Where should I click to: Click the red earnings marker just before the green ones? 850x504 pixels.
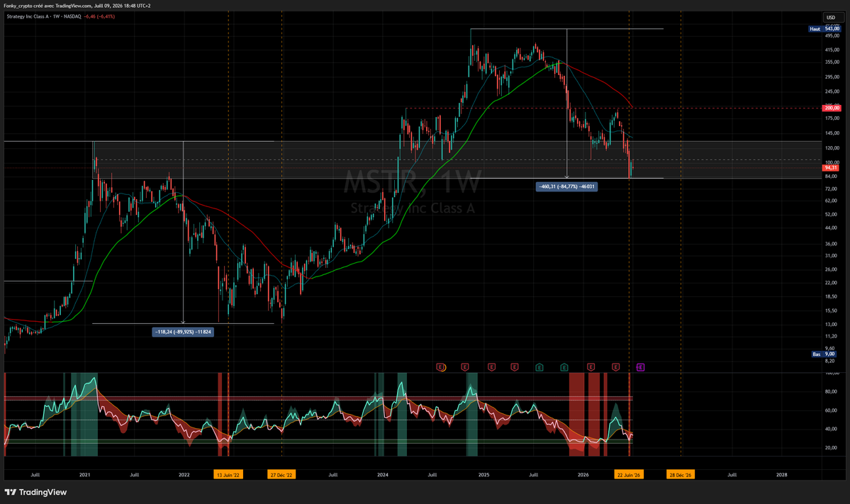pyautogui.click(x=515, y=367)
